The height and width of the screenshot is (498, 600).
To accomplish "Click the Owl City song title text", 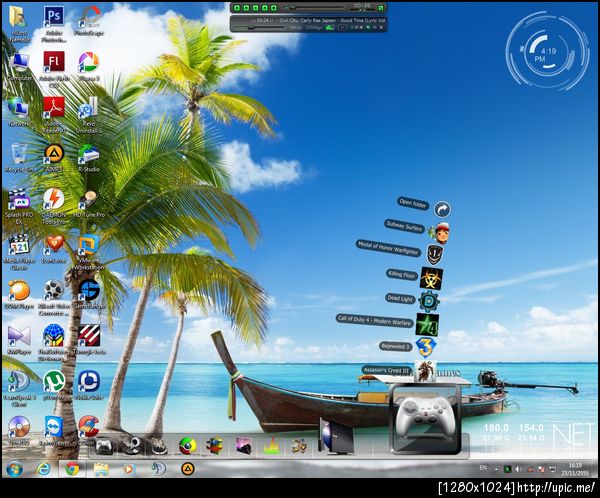I will (x=332, y=20).
